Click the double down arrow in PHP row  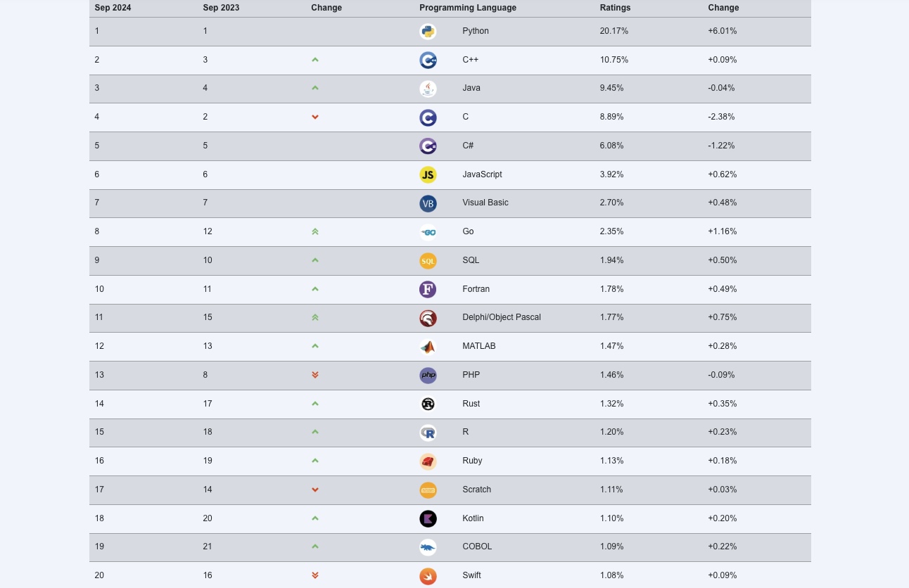click(315, 375)
